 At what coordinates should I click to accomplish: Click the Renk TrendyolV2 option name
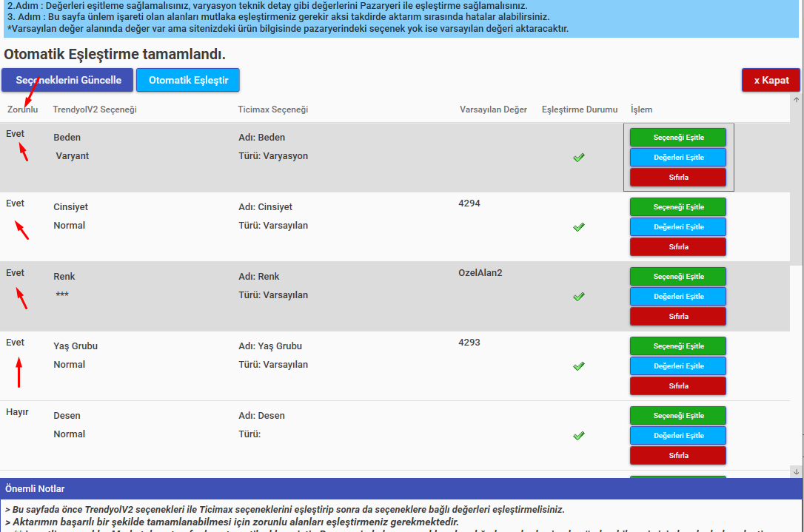[x=64, y=277]
